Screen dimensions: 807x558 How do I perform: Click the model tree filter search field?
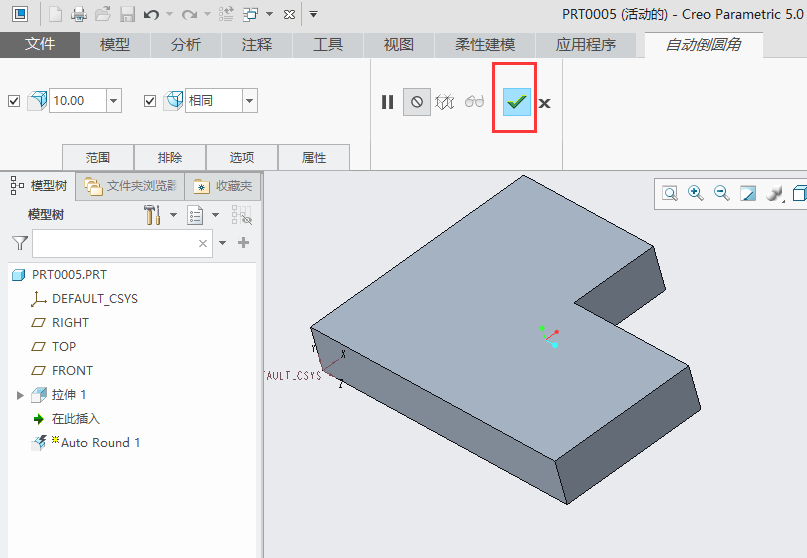click(114, 243)
